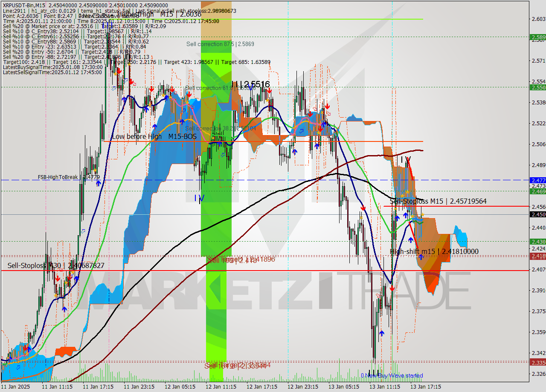
Task: Select the '| | | 2.5516' wave label
Action: [x=251, y=84]
